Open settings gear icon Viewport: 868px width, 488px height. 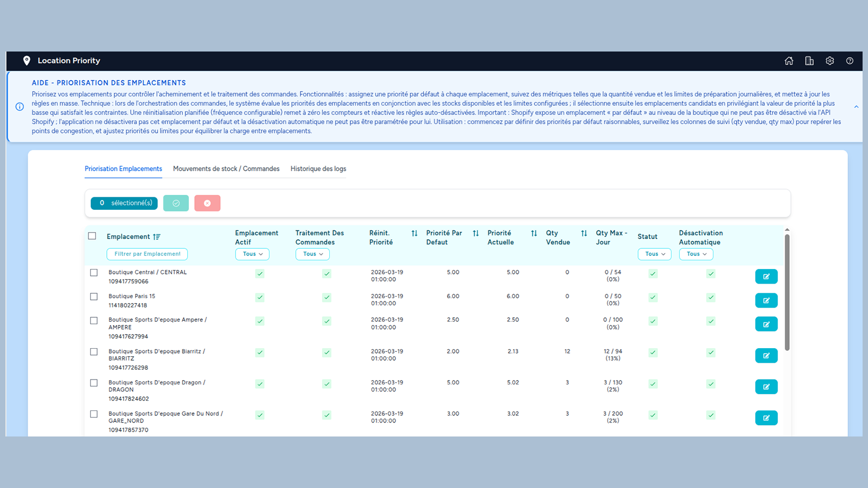tap(829, 61)
